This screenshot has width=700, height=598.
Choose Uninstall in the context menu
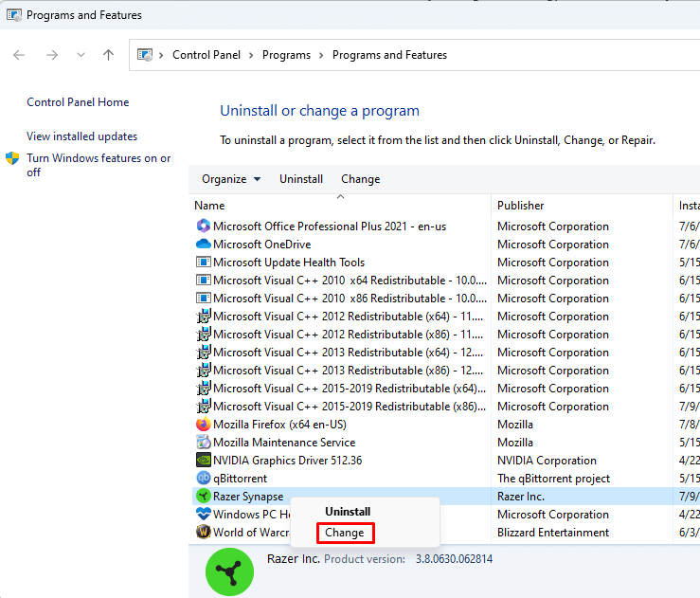[348, 512]
